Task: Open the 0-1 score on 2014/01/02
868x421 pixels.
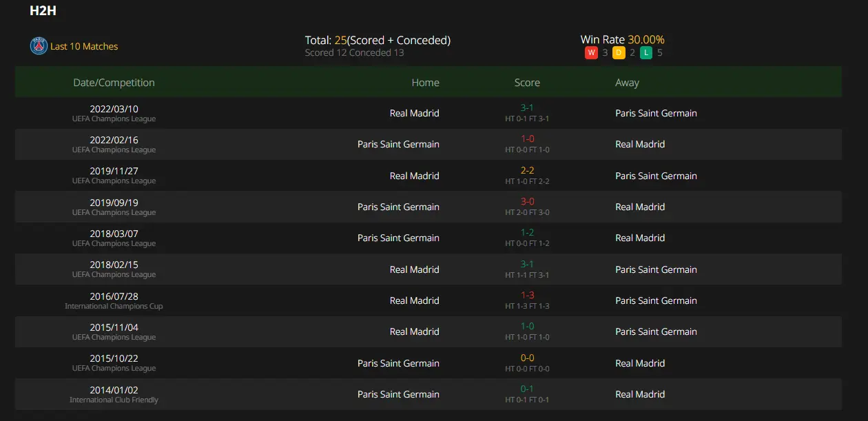Action: pos(527,389)
